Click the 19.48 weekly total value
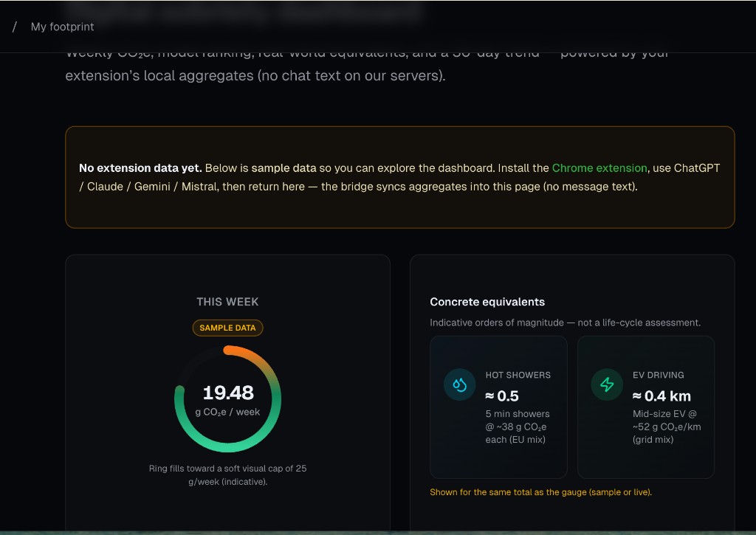The image size is (756, 535). tap(227, 393)
